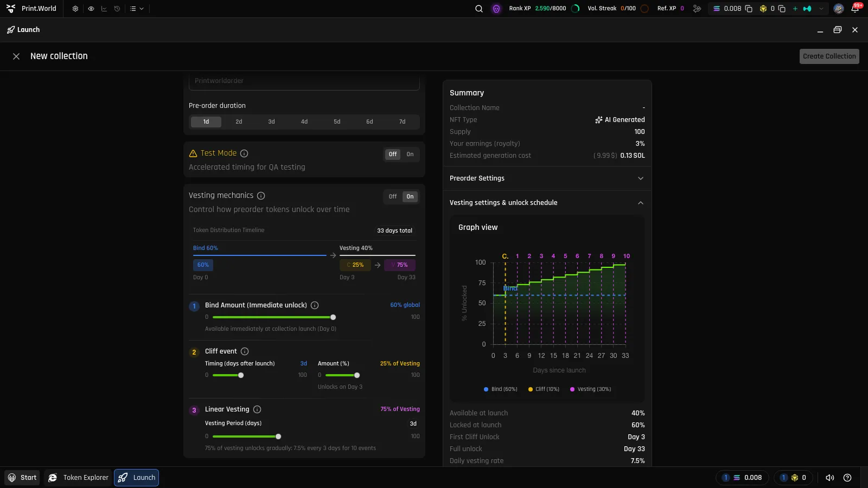Click the teal bridge icon in top bar
Image resolution: width=868 pixels, height=488 pixels.
(807, 9)
